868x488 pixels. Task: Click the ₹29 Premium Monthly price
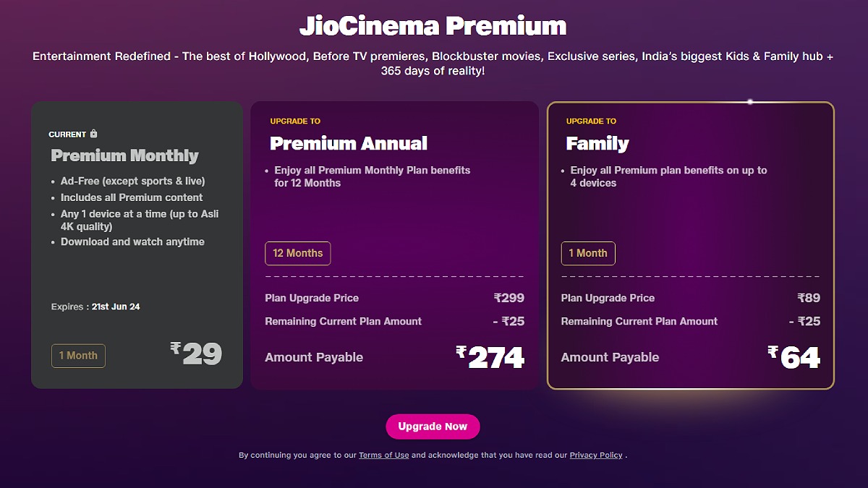coord(196,354)
